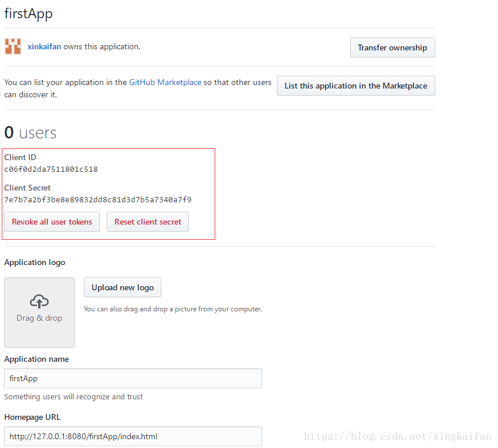Click Reset client secret button

point(148,222)
